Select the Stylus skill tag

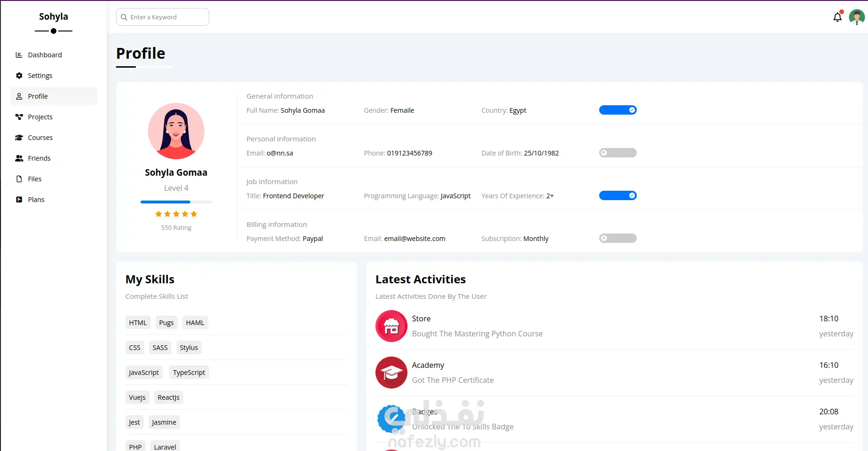coord(189,348)
